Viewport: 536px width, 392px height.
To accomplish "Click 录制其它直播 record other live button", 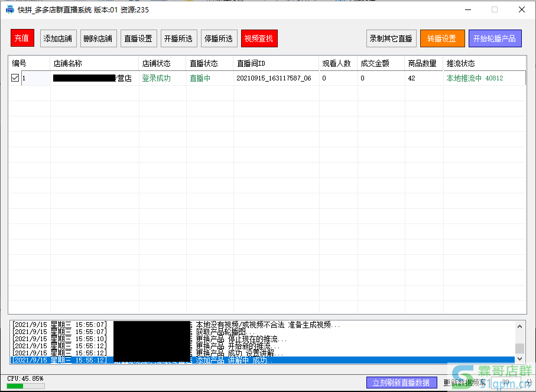I will coord(391,38).
